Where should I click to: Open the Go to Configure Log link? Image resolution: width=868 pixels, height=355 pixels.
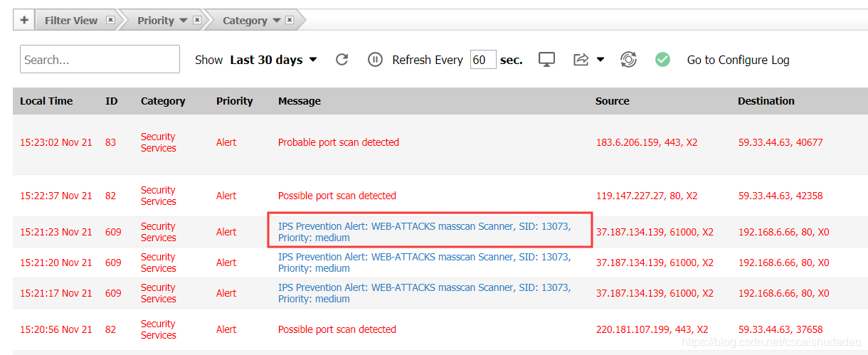(x=738, y=60)
